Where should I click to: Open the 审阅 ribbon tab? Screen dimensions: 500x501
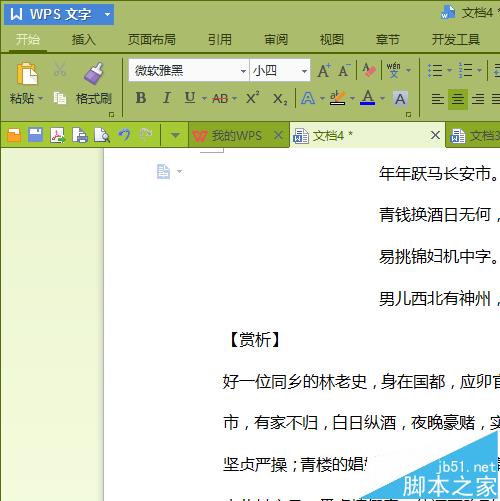tap(276, 40)
